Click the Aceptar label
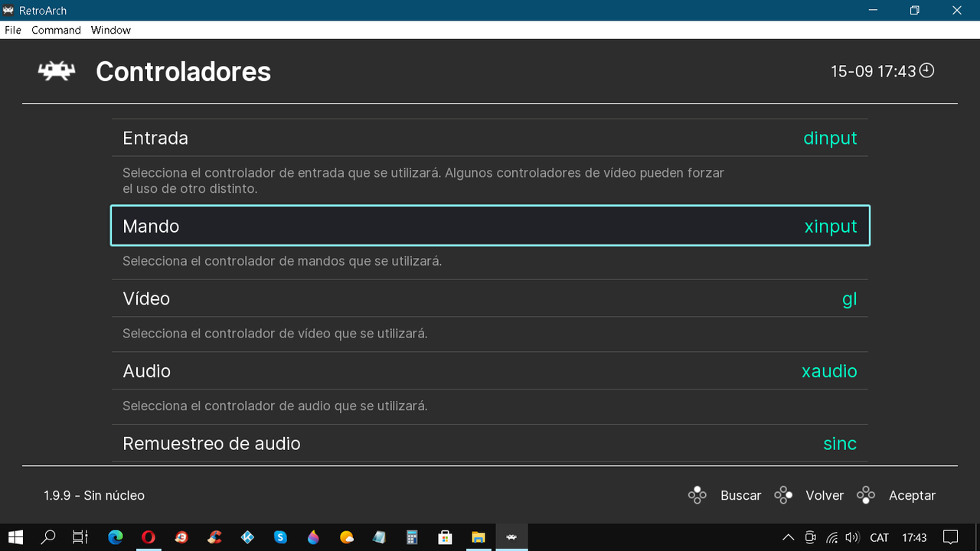The image size is (980, 551). coord(912,496)
